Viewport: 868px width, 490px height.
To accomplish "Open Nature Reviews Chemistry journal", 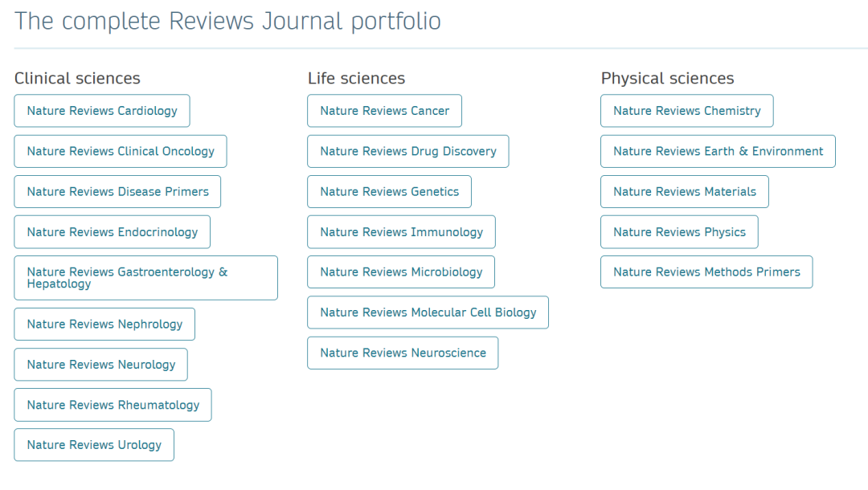I will pos(686,111).
